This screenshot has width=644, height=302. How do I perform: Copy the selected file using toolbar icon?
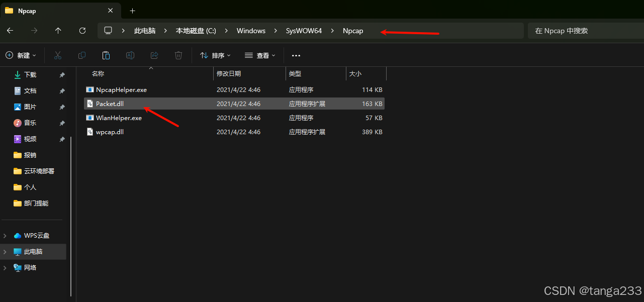82,55
